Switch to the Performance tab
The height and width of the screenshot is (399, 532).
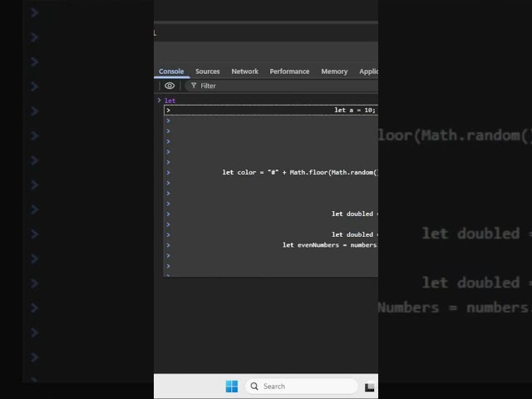pyautogui.click(x=289, y=71)
